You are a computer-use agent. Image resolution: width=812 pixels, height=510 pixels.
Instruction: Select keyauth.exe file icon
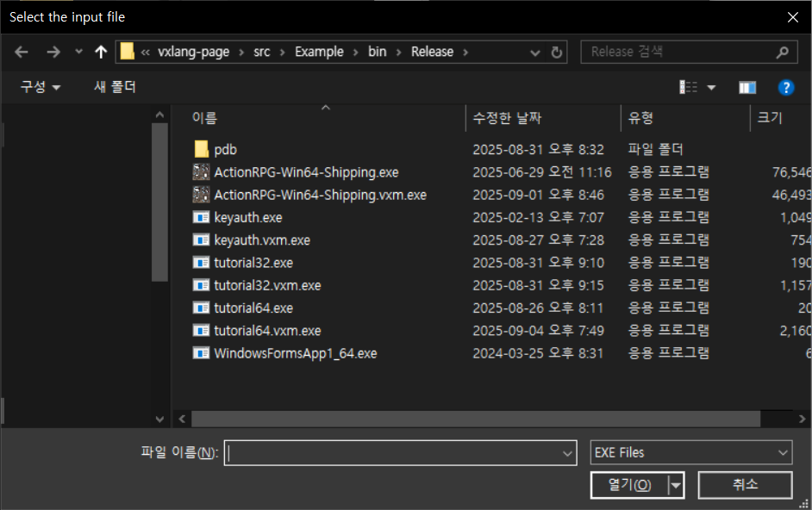(x=201, y=217)
